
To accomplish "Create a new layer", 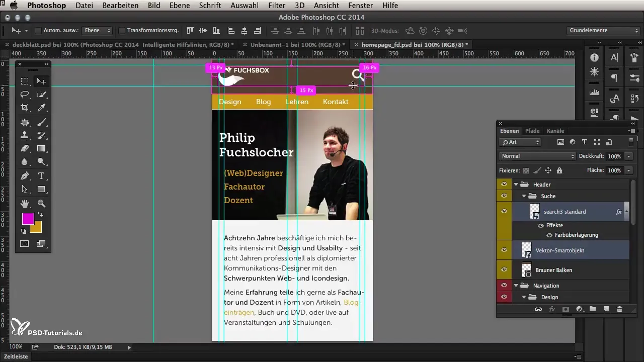I will point(606,309).
